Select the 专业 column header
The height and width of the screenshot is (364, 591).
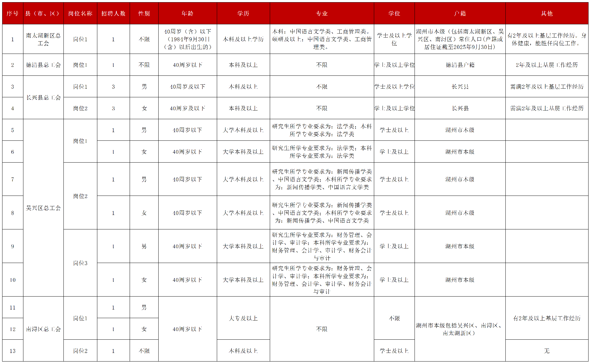[x=322, y=13]
